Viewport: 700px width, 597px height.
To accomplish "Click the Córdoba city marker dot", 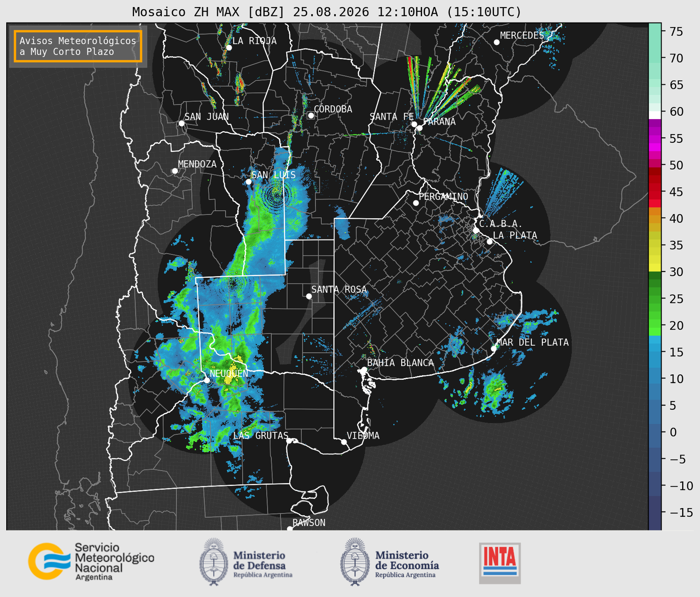I will pos(311,115).
